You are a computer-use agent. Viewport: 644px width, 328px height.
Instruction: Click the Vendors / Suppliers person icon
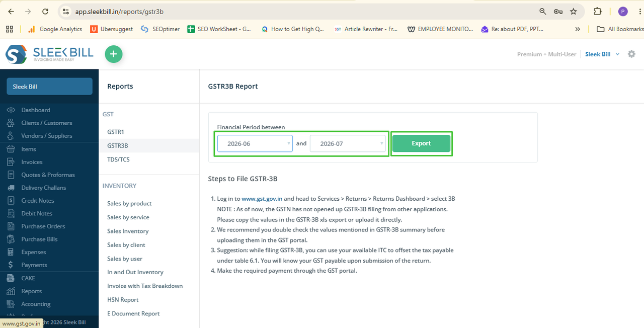pyautogui.click(x=11, y=136)
